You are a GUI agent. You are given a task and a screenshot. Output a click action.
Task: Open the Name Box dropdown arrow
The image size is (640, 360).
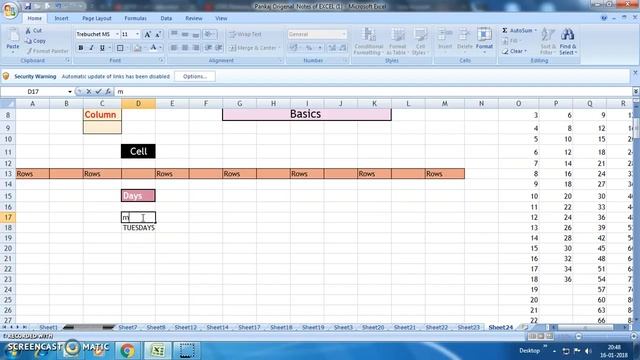pos(70,92)
